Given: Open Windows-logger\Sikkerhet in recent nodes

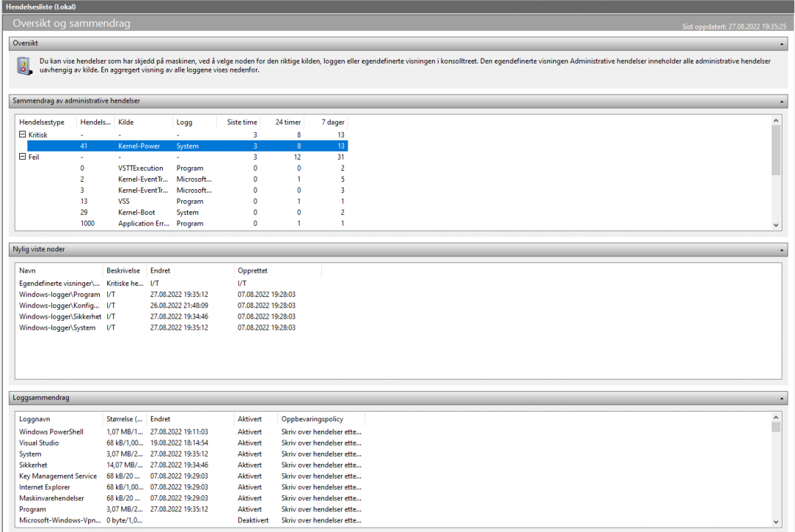Looking at the screenshot, I should click(60, 317).
